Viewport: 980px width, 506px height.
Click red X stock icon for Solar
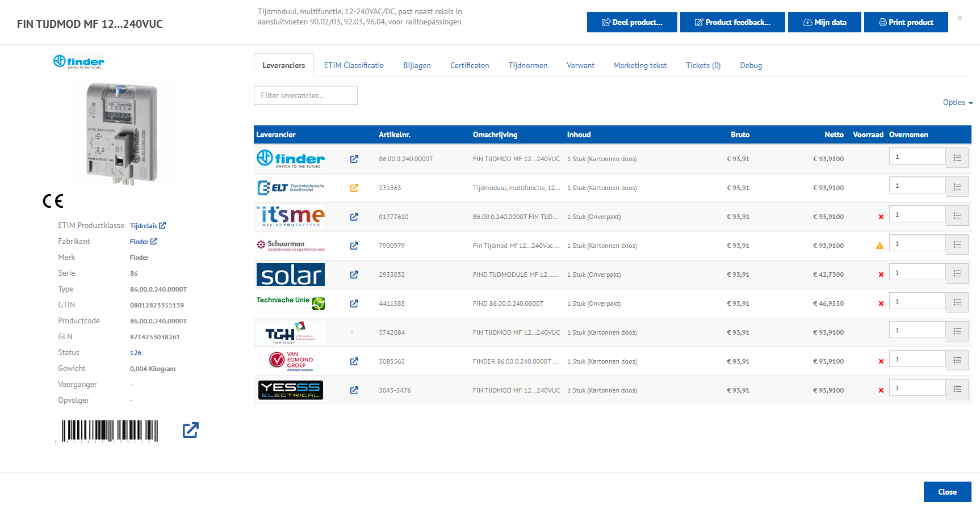pyautogui.click(x=881, y=275)
